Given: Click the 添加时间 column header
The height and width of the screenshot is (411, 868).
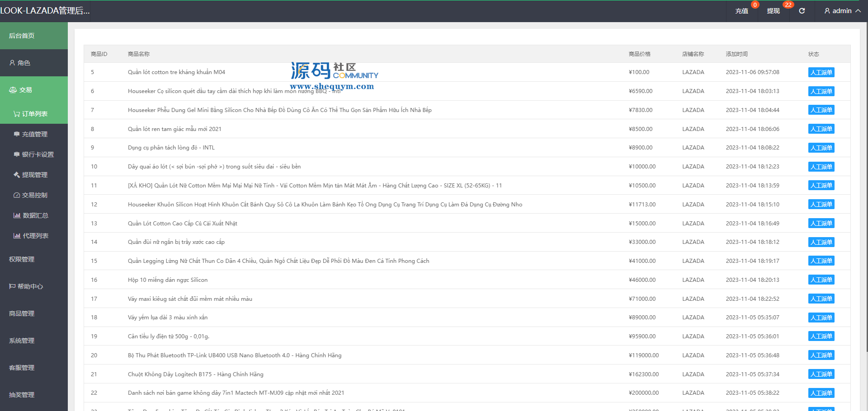Looking at the screenshot, I should (737, 54).
